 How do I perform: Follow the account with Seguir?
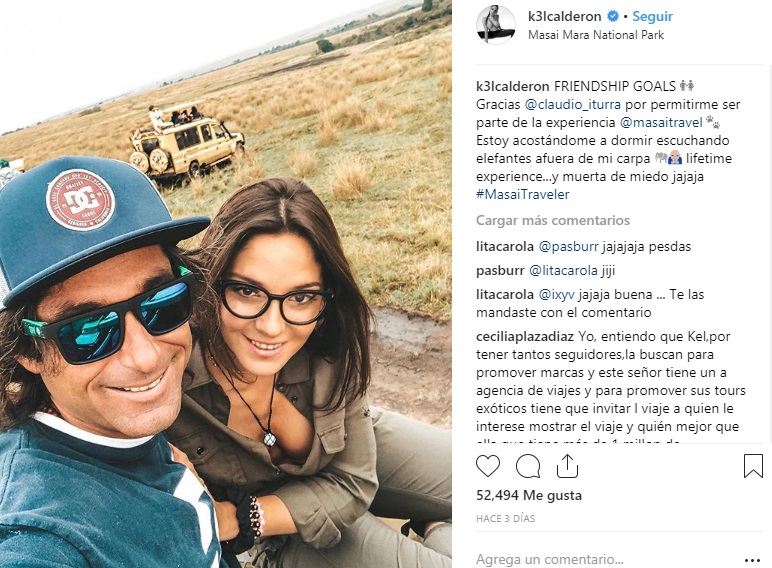coord(652,16)
